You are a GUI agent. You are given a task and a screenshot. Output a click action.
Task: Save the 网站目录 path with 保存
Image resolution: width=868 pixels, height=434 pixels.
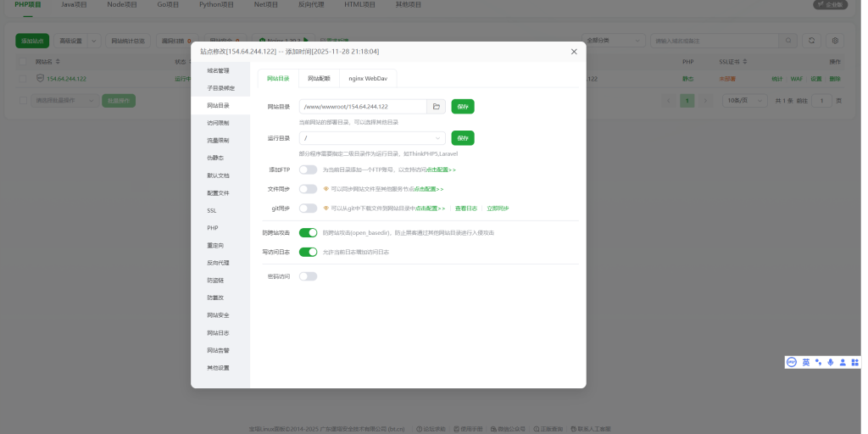463,107
